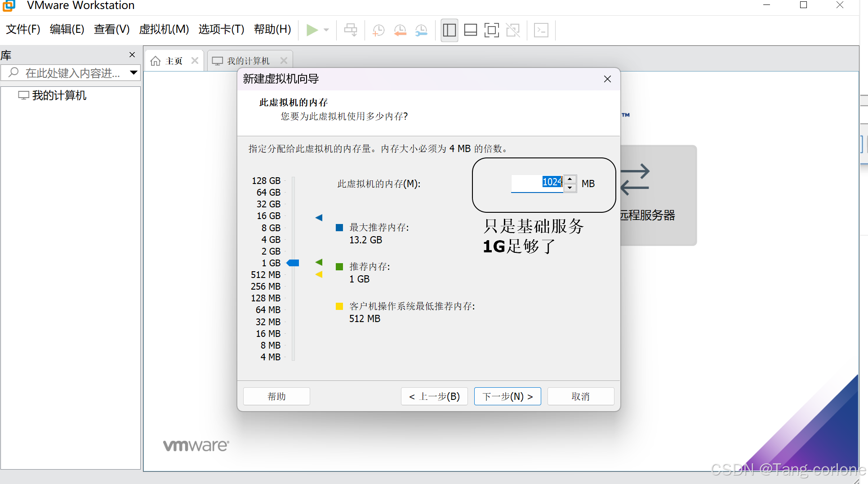Click the 下一步(N) next button
This screenshot has width=868, height=484.
(507, 396)
